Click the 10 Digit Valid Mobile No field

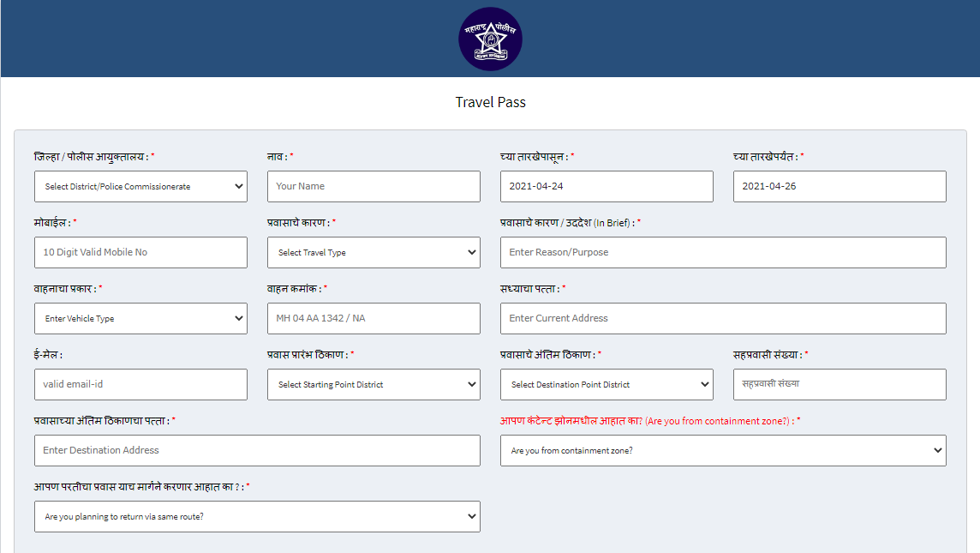tap(140, 252)
